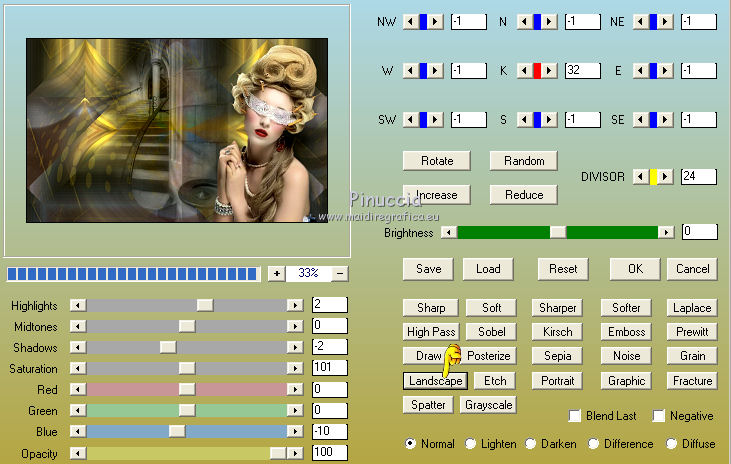Click the Saturation value field
This screenshot has height=464, width=731.
point(330,367)
